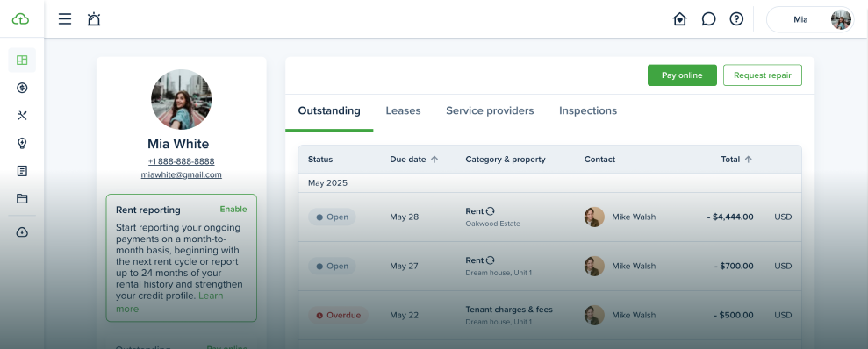Click the Category & property header
The width and height of the screenshot is (868, 349).
coord(506,160)
